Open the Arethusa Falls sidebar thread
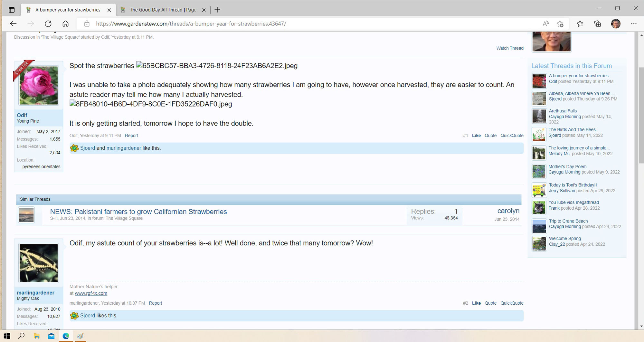The height and width of the screenshot is (342, 644). [563, 111]
